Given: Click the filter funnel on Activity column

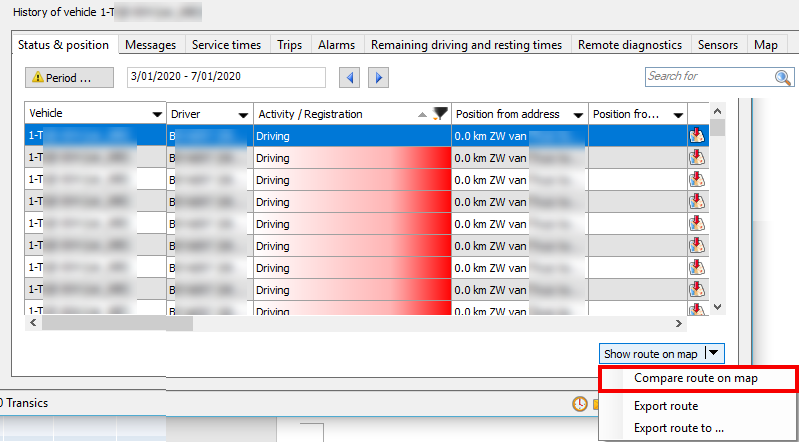Looking at the screenshot, I should click(439, 114).
